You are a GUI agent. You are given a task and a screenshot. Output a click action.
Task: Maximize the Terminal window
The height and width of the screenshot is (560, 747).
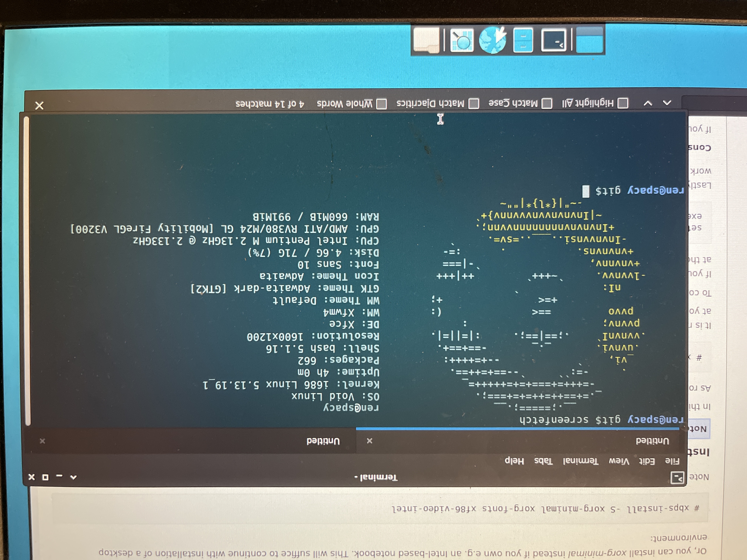pos(45,477)
